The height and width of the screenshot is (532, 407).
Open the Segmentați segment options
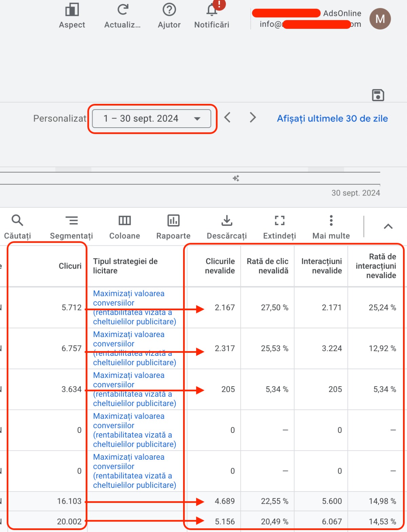click(x=71, y=227)
